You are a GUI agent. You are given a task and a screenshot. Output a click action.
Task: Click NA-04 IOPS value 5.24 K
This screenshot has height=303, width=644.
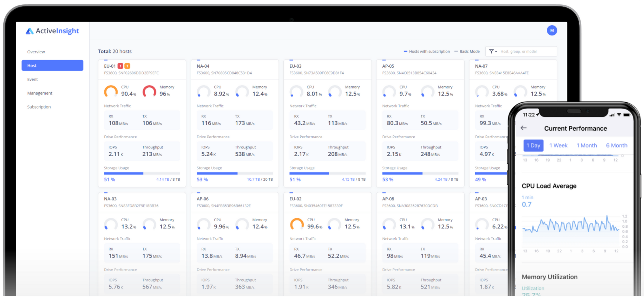tap(209, 154)
